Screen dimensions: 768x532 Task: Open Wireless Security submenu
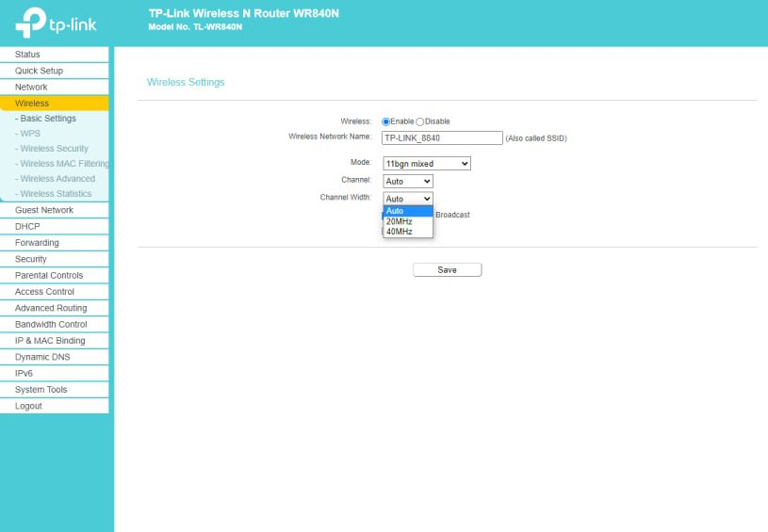52,148
